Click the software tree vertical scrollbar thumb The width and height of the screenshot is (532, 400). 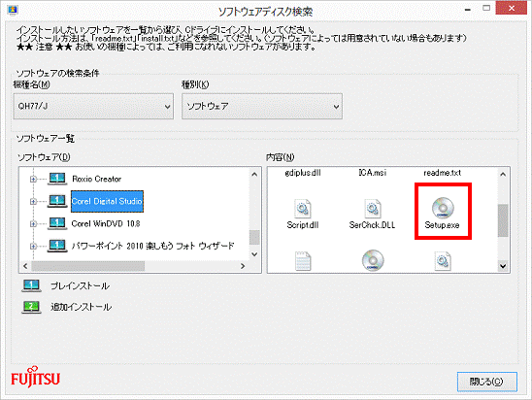click(x=254, y=237)
